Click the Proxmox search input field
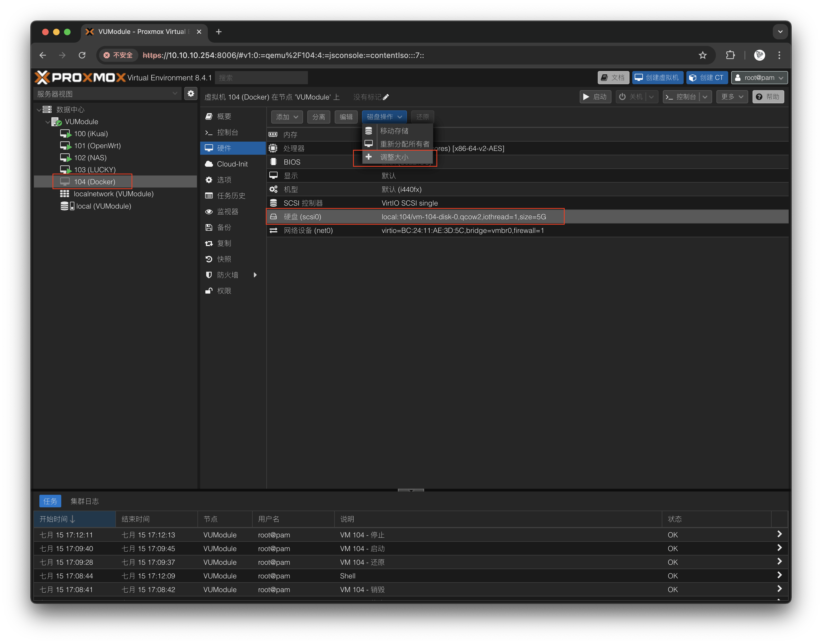 (x=261, y=78)
